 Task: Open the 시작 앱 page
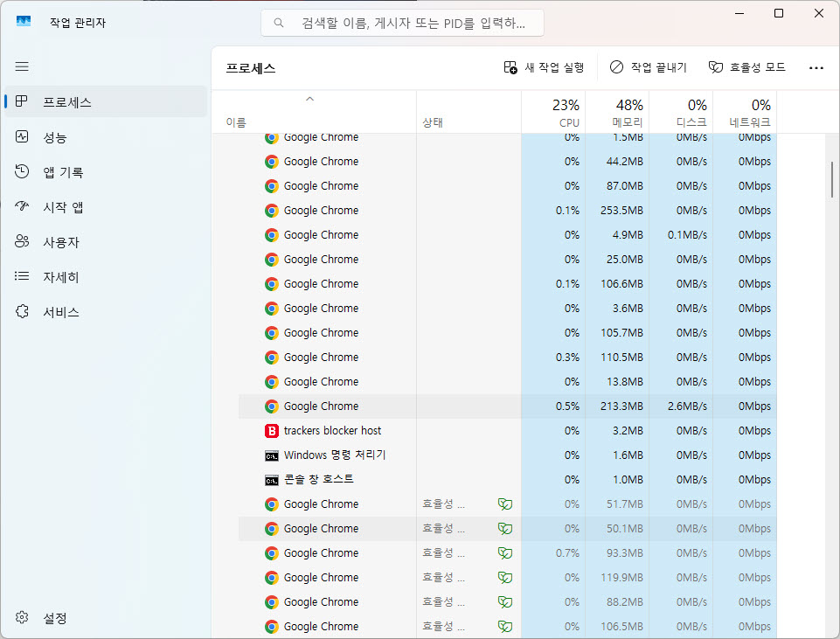[106, 207]
